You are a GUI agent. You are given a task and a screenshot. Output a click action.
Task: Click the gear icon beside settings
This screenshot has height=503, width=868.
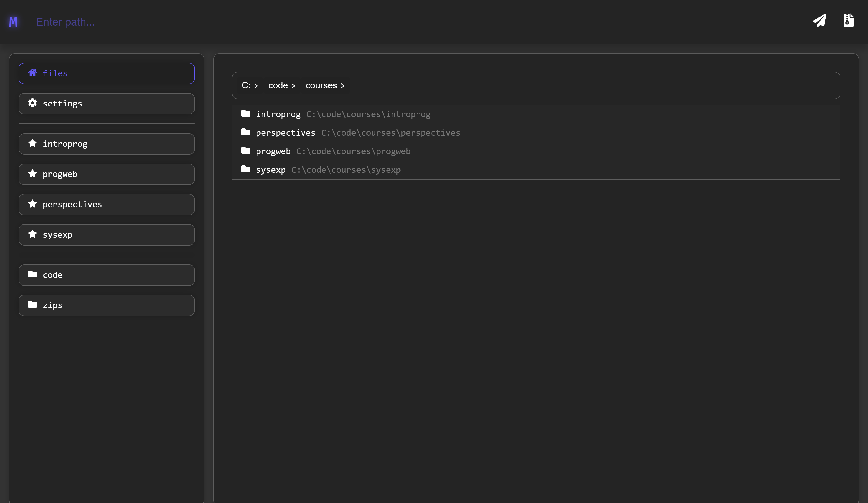pyautogui.click(x=32, y=103)
